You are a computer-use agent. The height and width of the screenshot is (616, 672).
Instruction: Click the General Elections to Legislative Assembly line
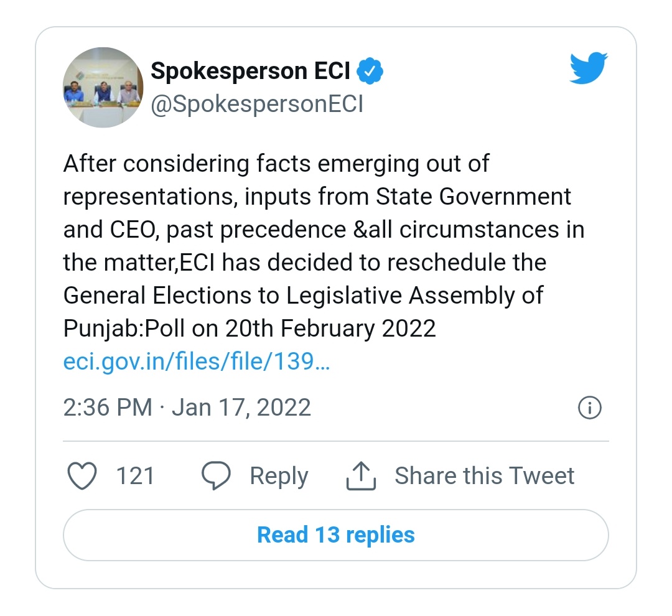pyautogui.click(x=304, y=296)
